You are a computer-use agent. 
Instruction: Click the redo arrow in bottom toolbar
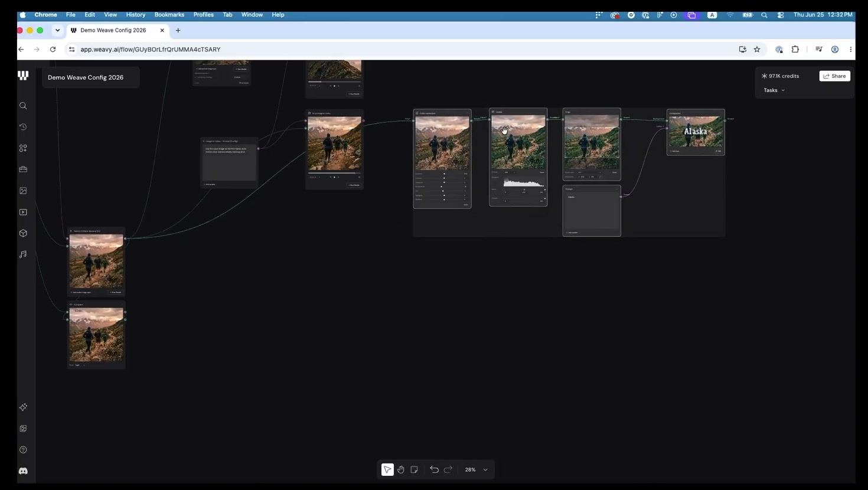coord(448,469)
